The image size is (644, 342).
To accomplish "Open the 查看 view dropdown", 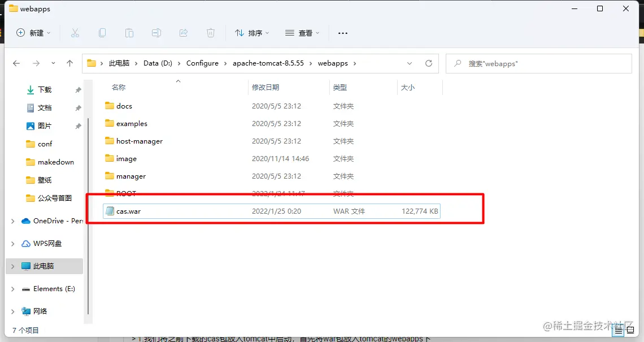I will click(x=302, y=33).
